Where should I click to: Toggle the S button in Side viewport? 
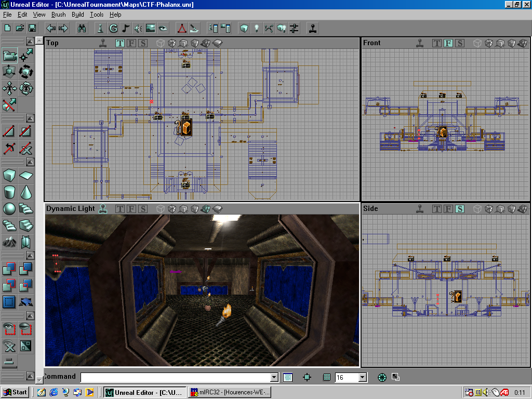click(x=459, y=209)
